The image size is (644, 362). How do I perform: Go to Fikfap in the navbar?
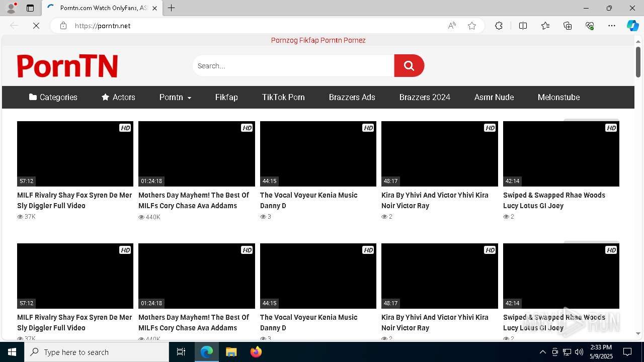click(x=226, y=97)
